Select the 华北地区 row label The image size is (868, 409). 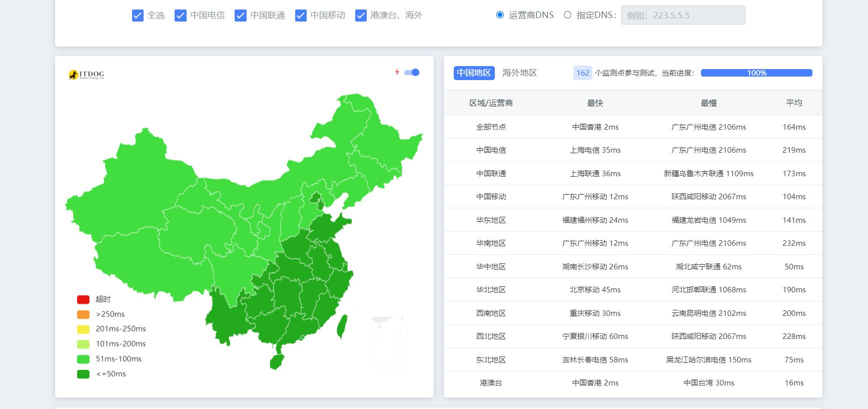click(491, 290)
